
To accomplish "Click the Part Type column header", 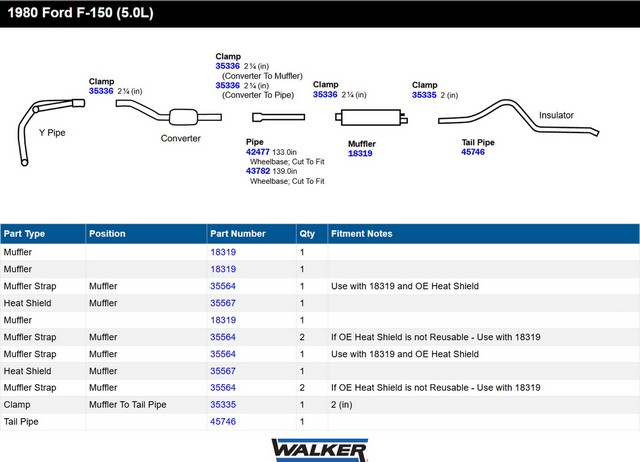I will pyautogui.click(x=25, y=234).
